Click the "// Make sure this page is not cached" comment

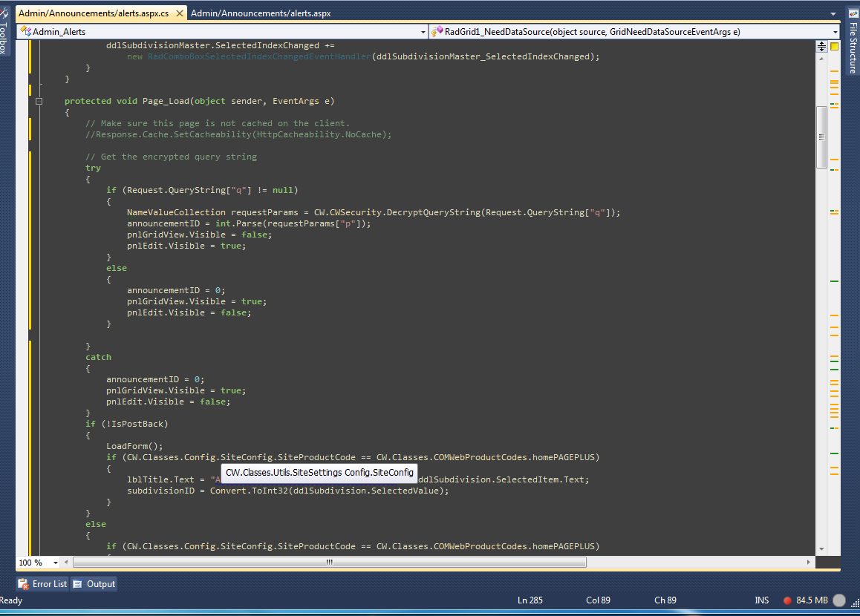click(218, 124)
